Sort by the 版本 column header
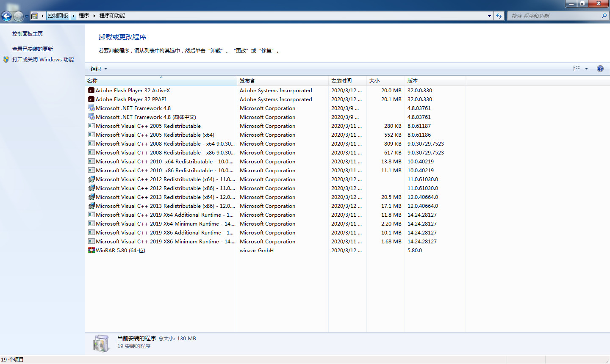 click(435, 80)
